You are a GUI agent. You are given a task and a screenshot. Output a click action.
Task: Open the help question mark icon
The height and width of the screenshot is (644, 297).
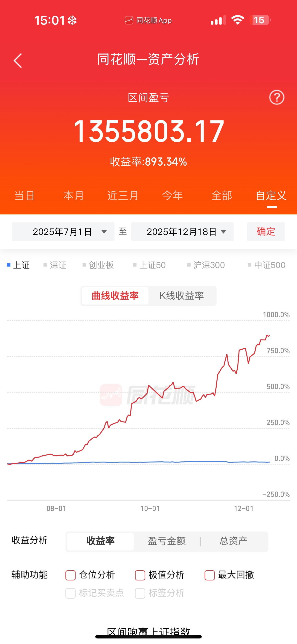point(277,97)
